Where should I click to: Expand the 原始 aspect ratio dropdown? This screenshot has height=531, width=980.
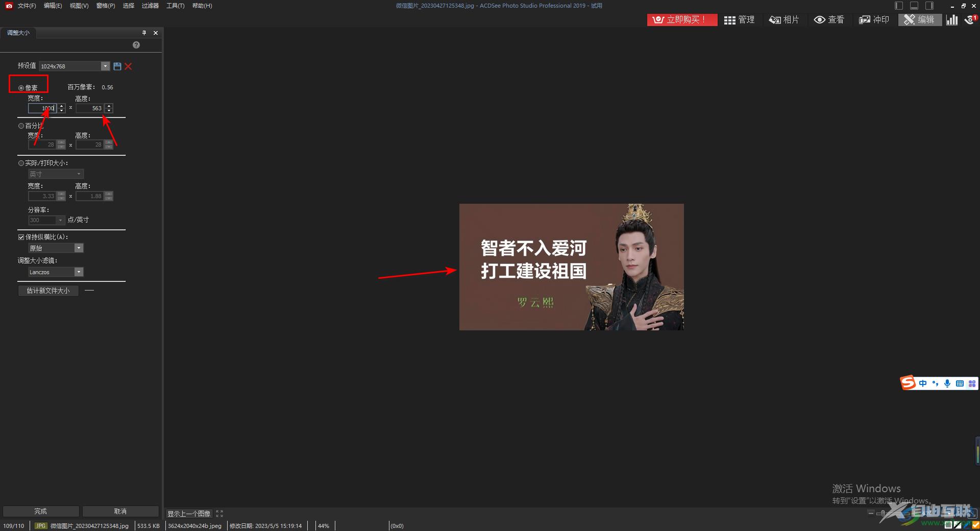pyautogui.click(x=79, y=248)
